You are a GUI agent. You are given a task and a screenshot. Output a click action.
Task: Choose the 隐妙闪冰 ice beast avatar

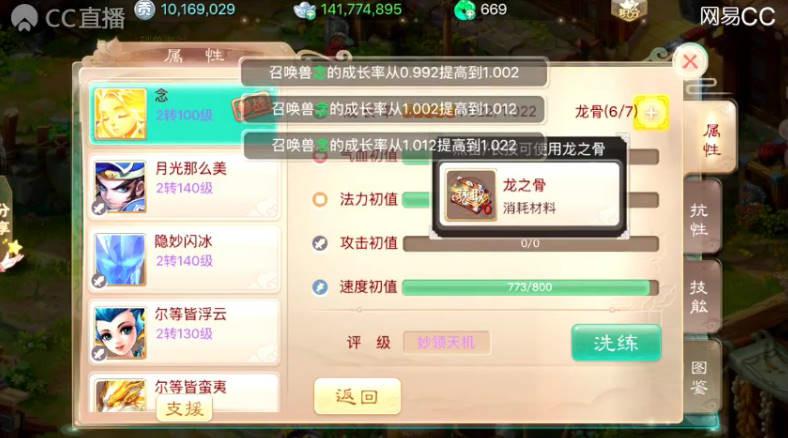coord(120,260)
